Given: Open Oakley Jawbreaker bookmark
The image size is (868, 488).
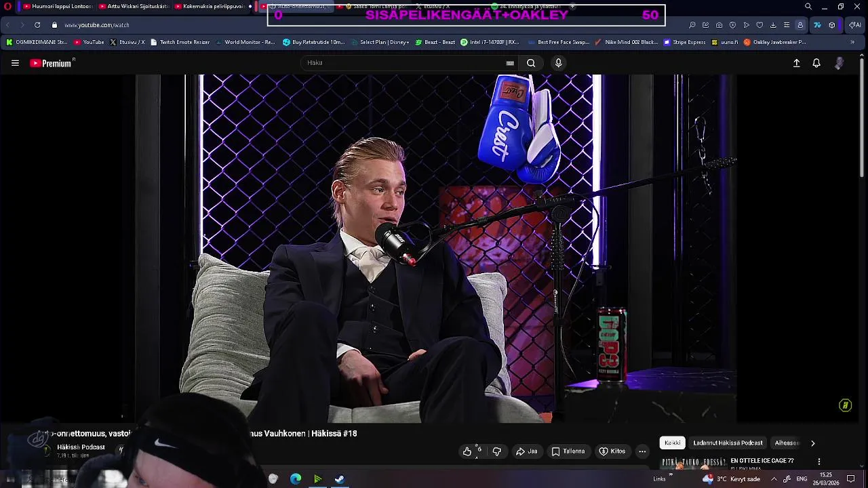Looking at the screenshot, I should pyautogui.click(x=775, y=42).
